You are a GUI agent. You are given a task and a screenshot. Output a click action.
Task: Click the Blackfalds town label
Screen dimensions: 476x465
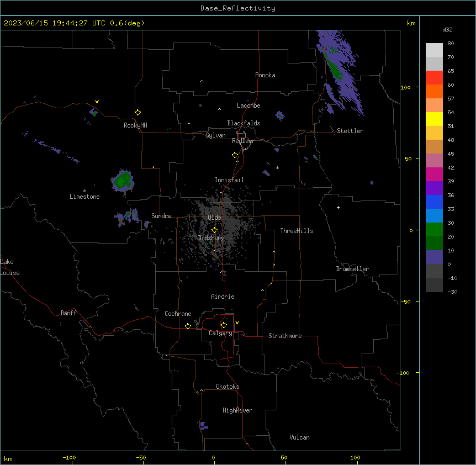(244, 123)
